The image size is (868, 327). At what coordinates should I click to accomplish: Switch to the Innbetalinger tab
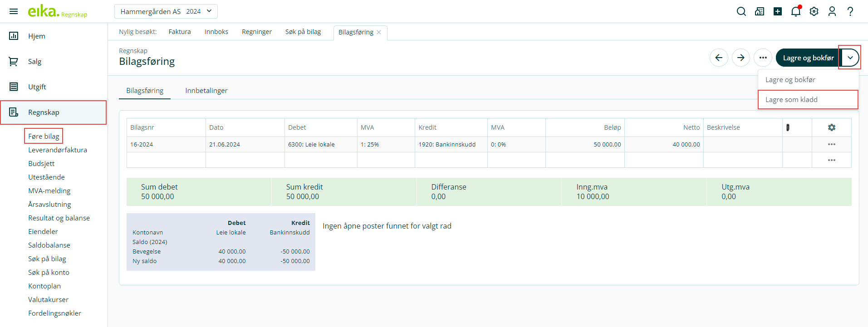206,91
